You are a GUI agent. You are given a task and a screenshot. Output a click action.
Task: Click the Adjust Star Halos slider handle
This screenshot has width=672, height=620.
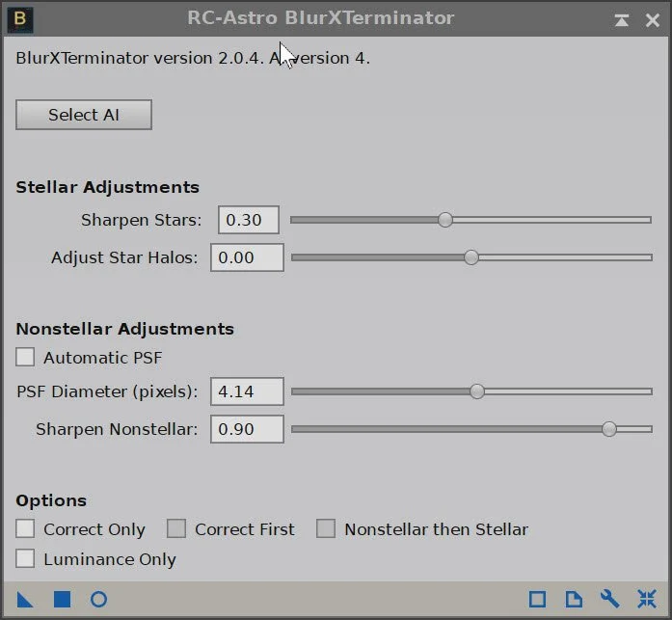click(x=471, y=257)
